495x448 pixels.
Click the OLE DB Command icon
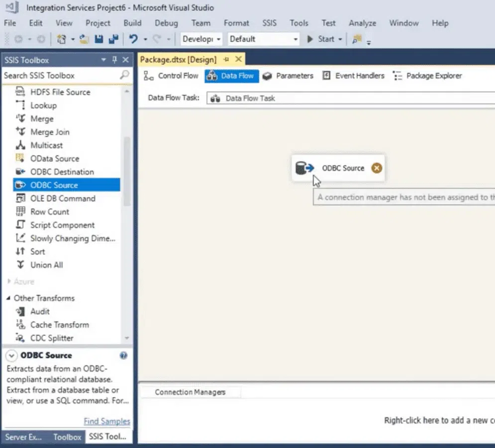pos(20,198)
